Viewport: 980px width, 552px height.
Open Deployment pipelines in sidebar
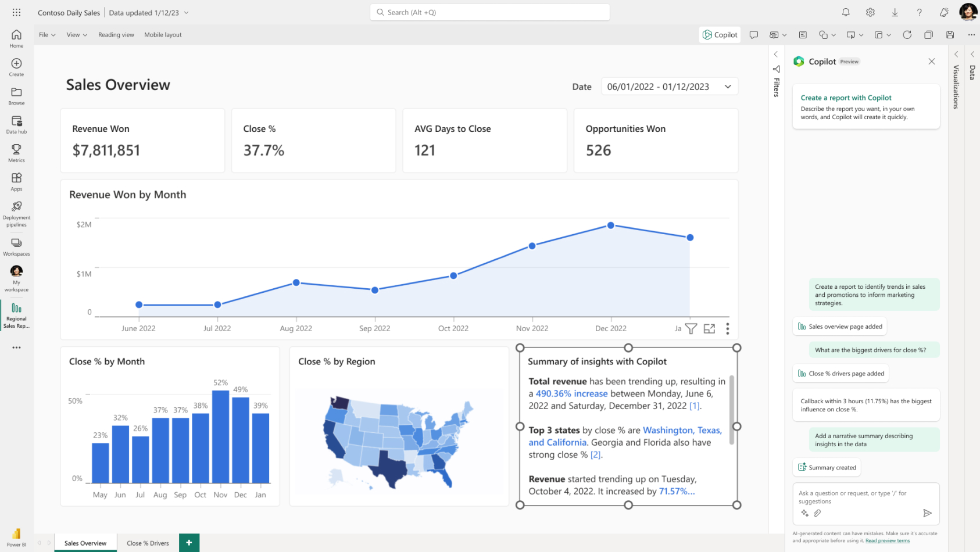(x=16, y=213)
